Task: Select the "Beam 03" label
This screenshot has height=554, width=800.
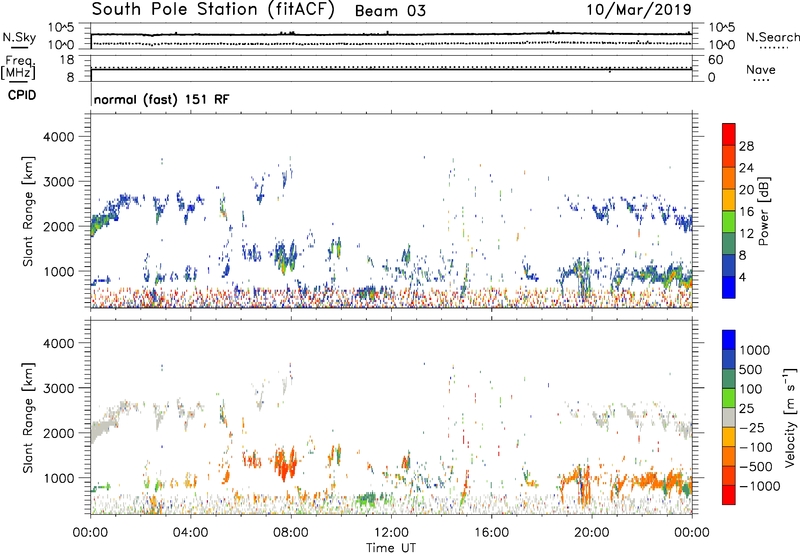Action: pos(390,11)
